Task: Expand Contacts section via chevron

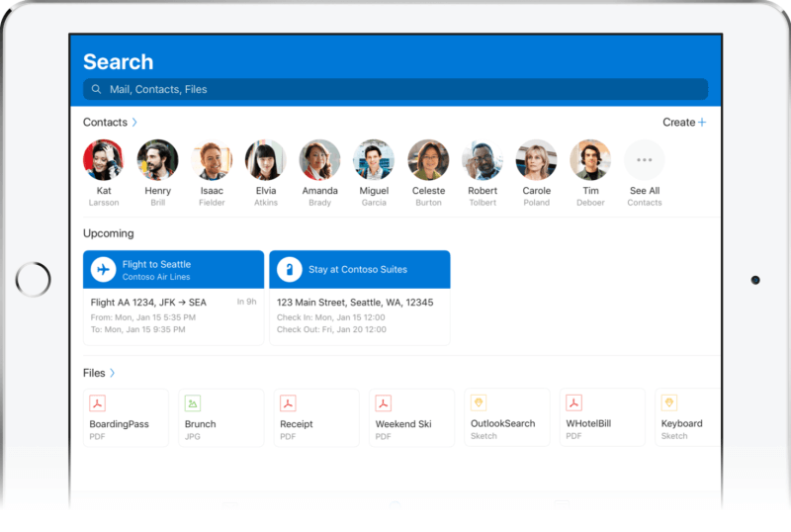Action: click(134, 123)
